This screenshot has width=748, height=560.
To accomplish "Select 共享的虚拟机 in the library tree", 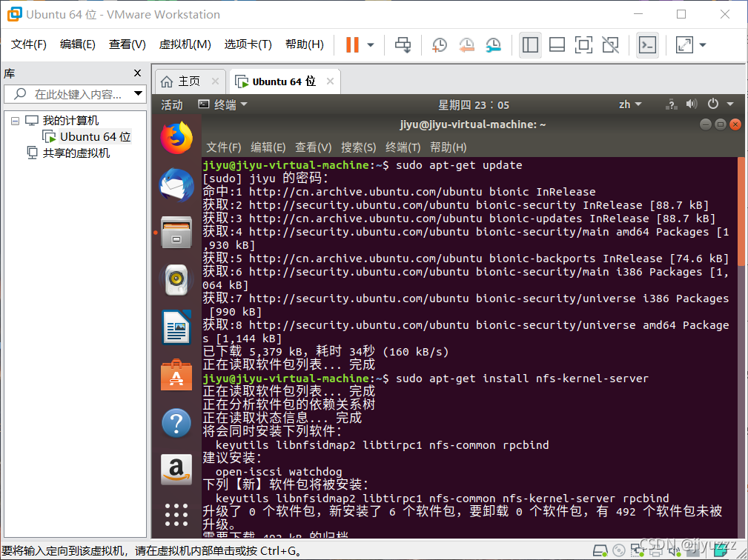I will pos(76,153).
